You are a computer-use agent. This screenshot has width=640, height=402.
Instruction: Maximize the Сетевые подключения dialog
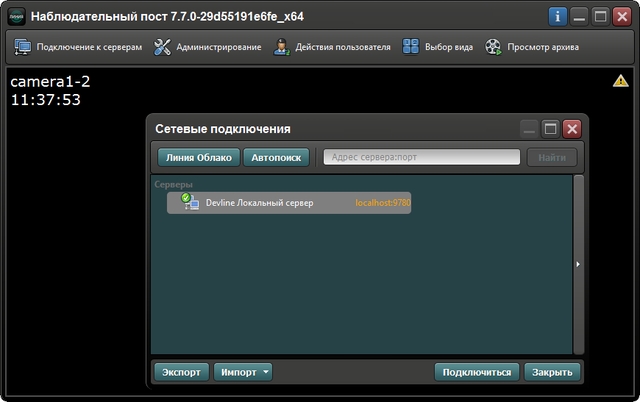pos(550,128)
